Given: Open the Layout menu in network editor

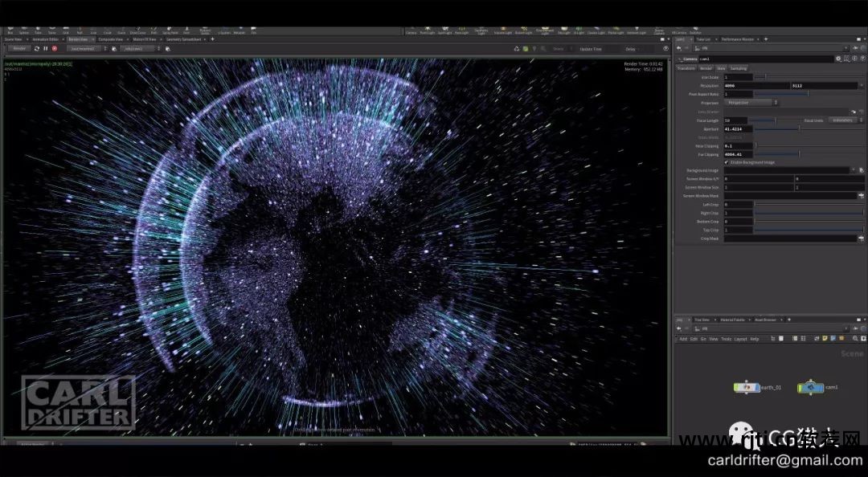Looking at the screenshot, I should tap(741, 339).
